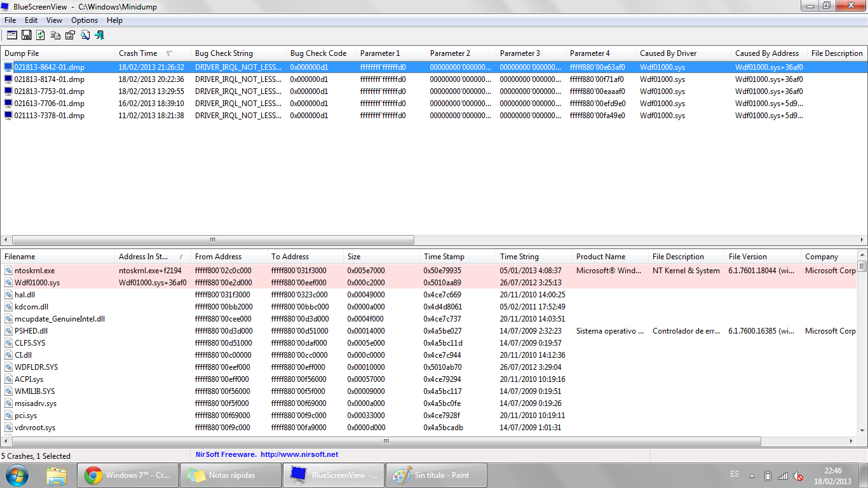Show hidden tray icons arrow
868x488 pixels.
[752, 475]
